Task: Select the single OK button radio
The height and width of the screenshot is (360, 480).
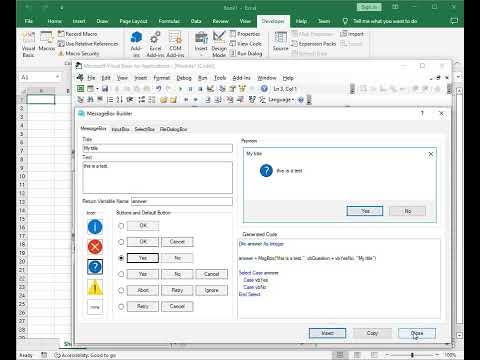Action: (x=121, y=226)
